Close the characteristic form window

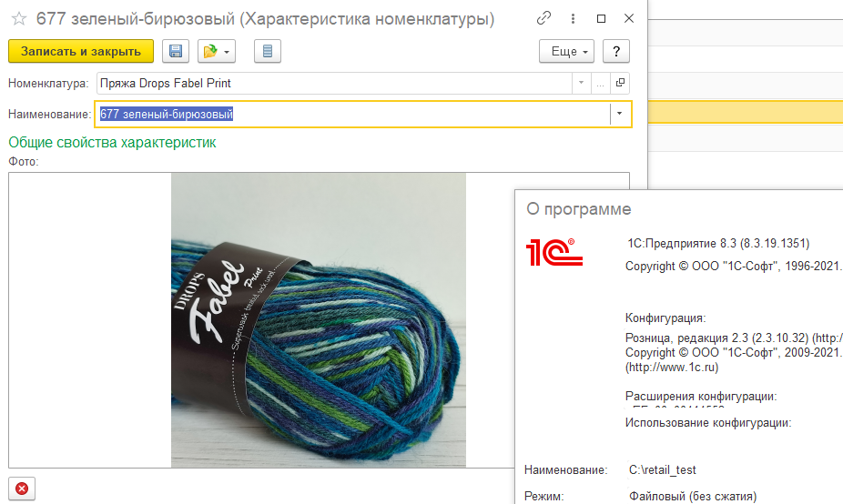628,18
